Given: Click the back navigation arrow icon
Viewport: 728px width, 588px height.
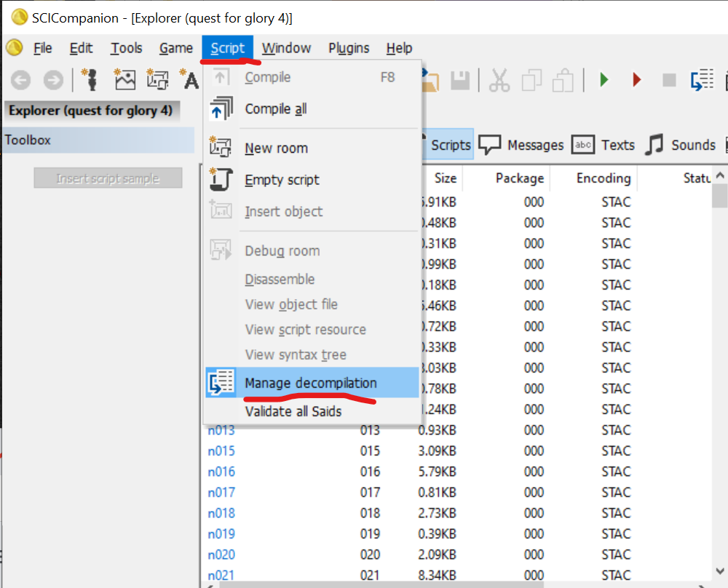Looking at the screenshot, I should (20, 80).
